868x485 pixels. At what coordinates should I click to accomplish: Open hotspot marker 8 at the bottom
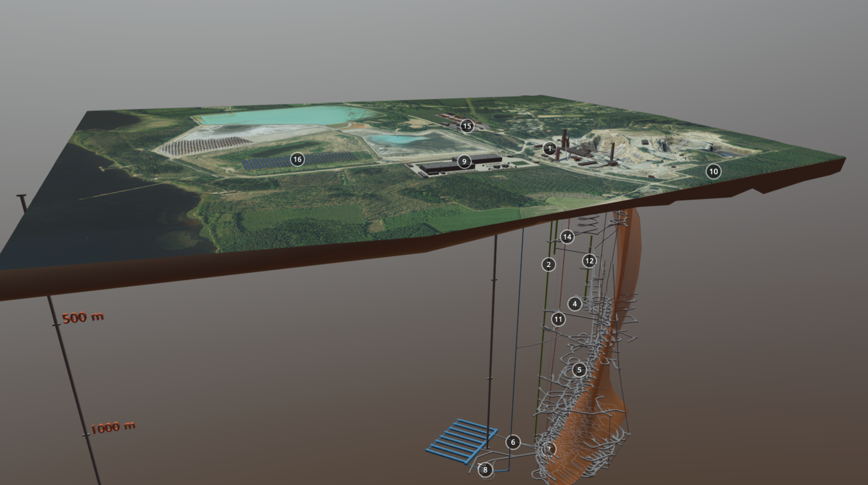click(485, 470)
